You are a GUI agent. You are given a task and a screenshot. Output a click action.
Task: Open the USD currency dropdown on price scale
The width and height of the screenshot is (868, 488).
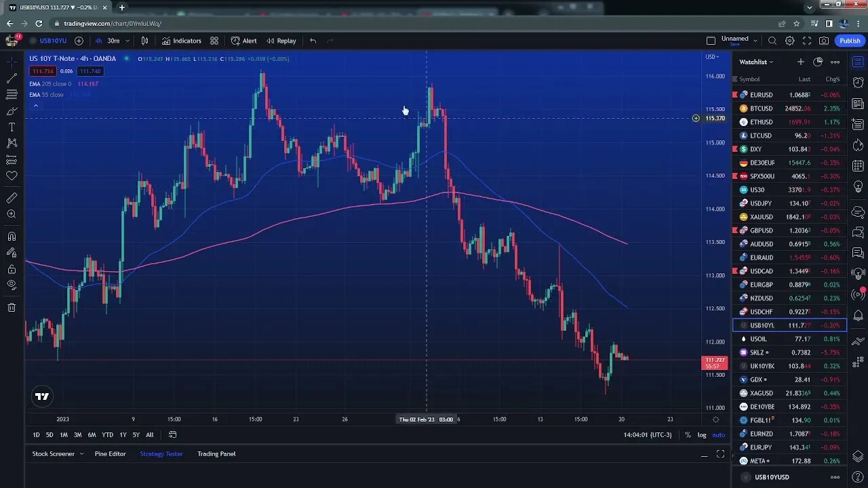coord(712,56)
